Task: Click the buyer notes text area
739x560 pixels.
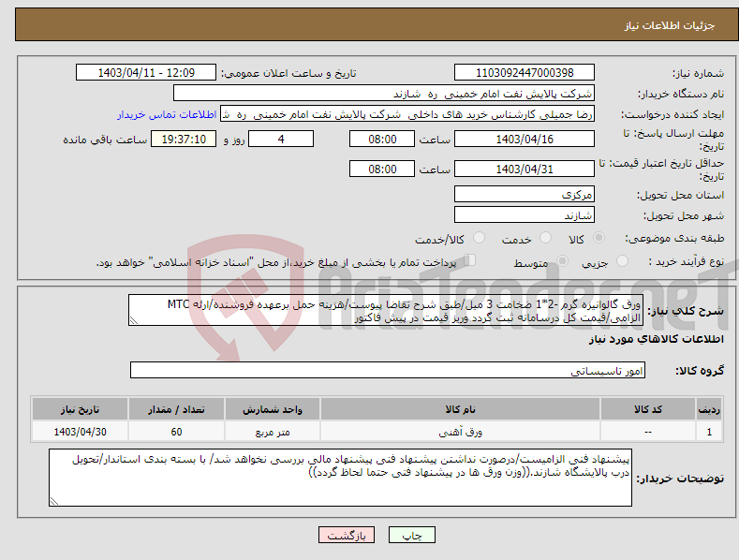Action: tap(340, 478)
